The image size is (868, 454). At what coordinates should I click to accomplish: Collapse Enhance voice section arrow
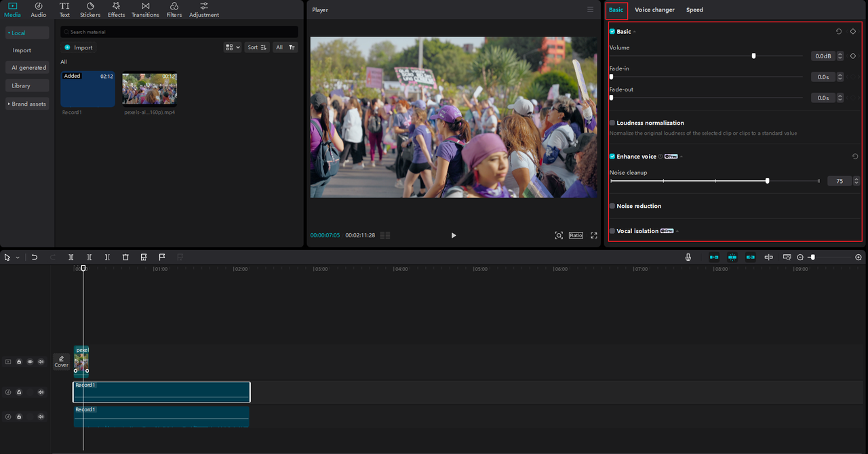tap(681, 157)
